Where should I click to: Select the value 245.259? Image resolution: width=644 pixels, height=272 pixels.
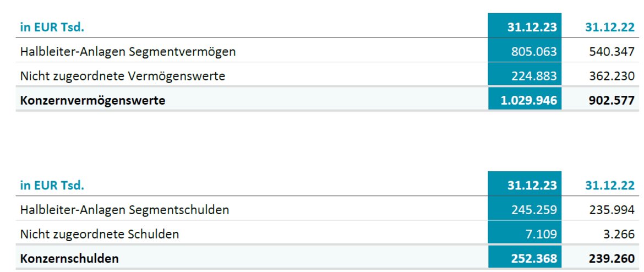pos(534,210)
